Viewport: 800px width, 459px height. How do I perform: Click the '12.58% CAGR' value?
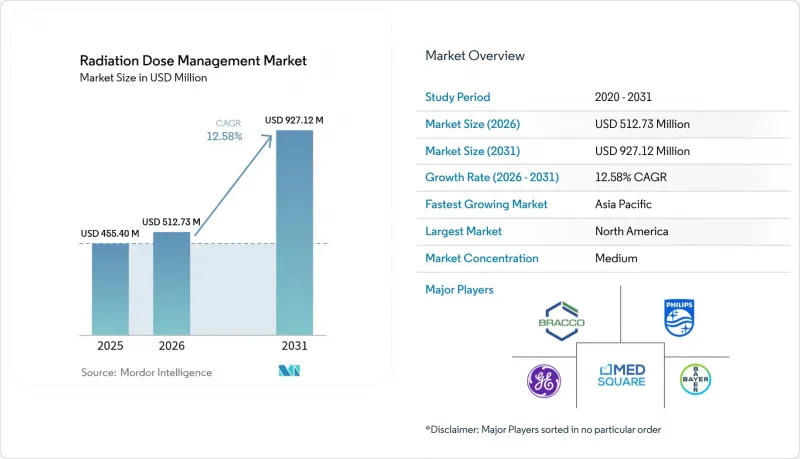pyautogui.click(x=631, y=177)
